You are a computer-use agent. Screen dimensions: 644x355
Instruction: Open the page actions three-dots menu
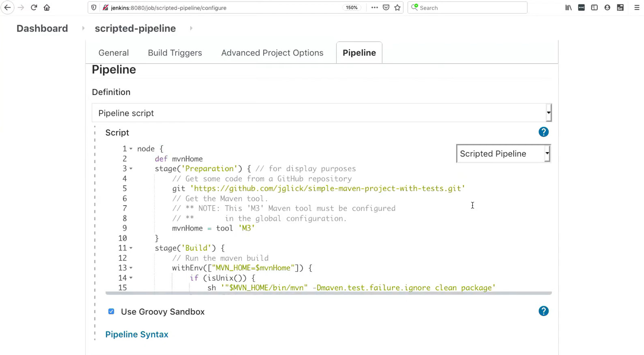[x=374, y=8]
